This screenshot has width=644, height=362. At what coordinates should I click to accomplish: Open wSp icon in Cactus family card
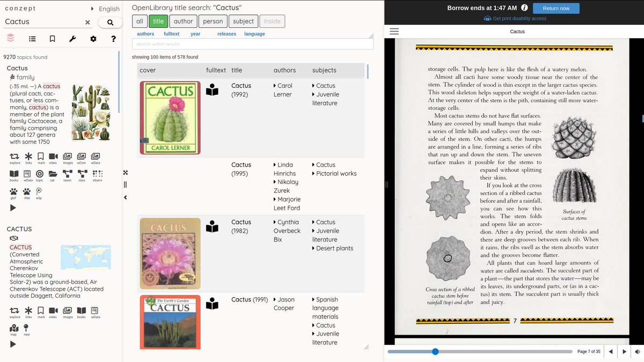(39, 193)
